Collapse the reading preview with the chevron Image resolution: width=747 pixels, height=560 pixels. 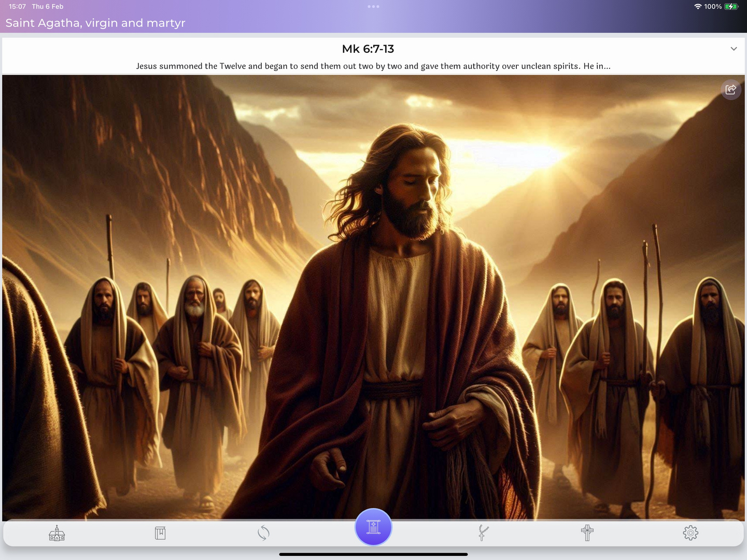click(x=734, y=48)
